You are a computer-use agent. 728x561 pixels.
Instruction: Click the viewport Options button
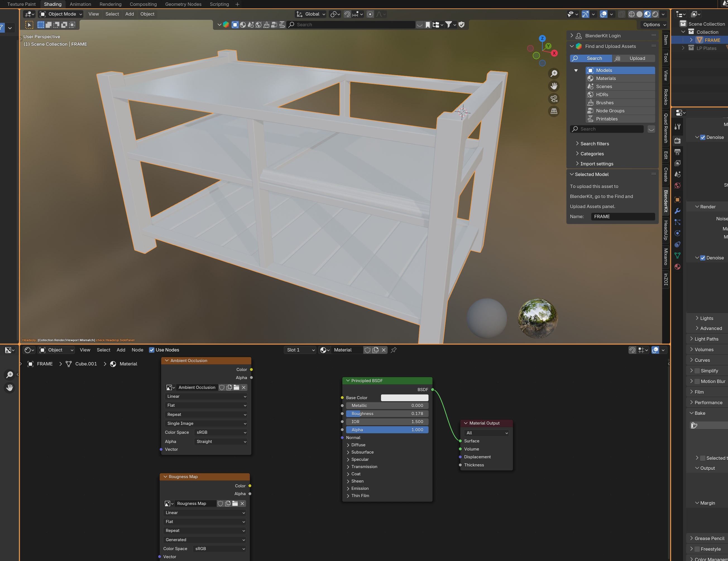click(x=654, y=25)
